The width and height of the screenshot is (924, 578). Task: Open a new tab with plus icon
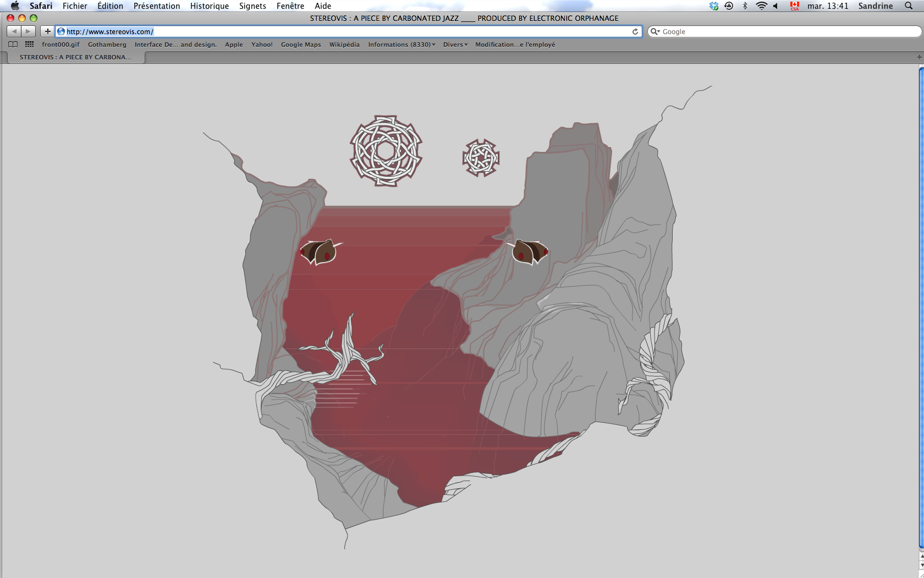pos(919,57)
